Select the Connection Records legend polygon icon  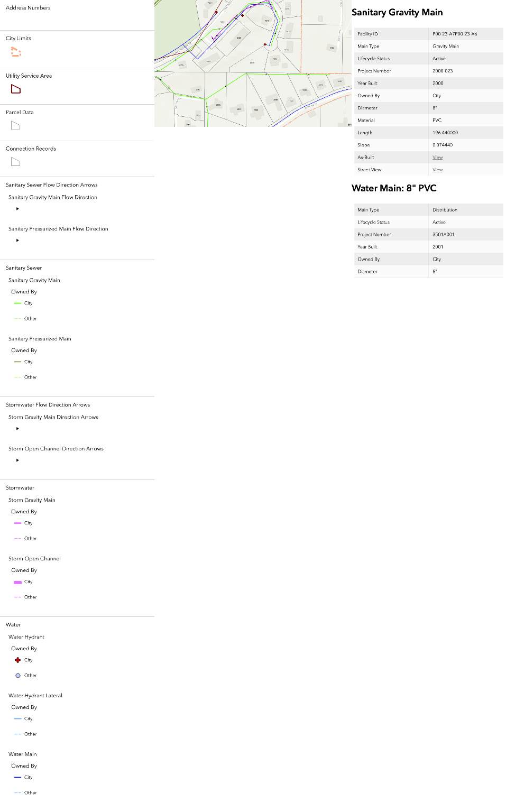pos(16,162)
